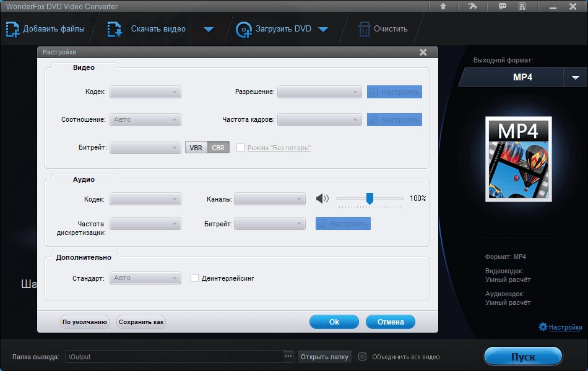Open the Частота дискретизации dropdown
The image size is (588, 371).
click(145, 224)
